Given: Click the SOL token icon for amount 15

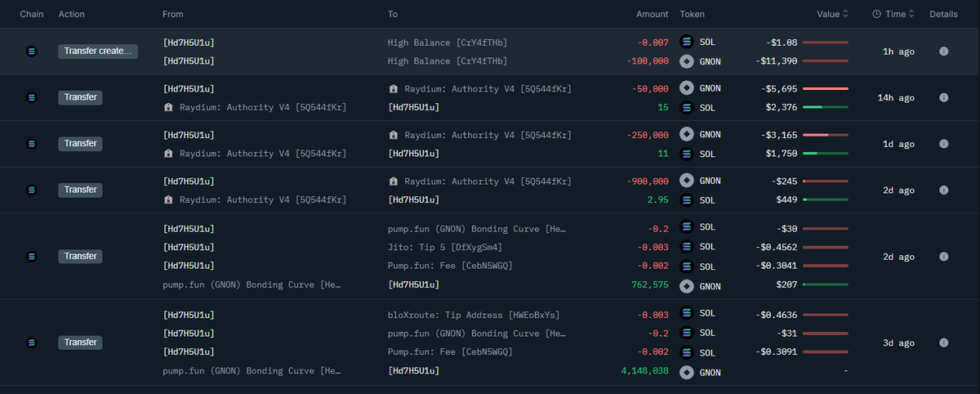Looking at the screenshot, I should tap(687, 107).
